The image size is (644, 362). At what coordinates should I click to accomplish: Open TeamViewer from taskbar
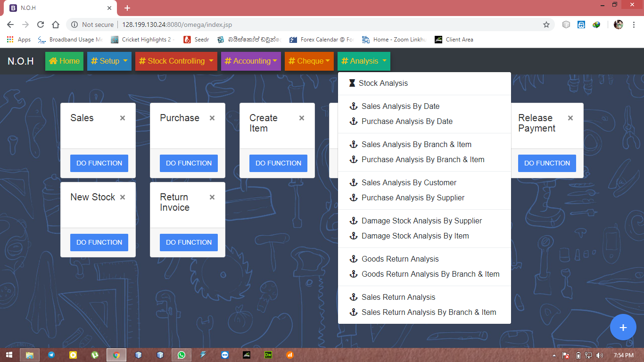pos(225,355)
